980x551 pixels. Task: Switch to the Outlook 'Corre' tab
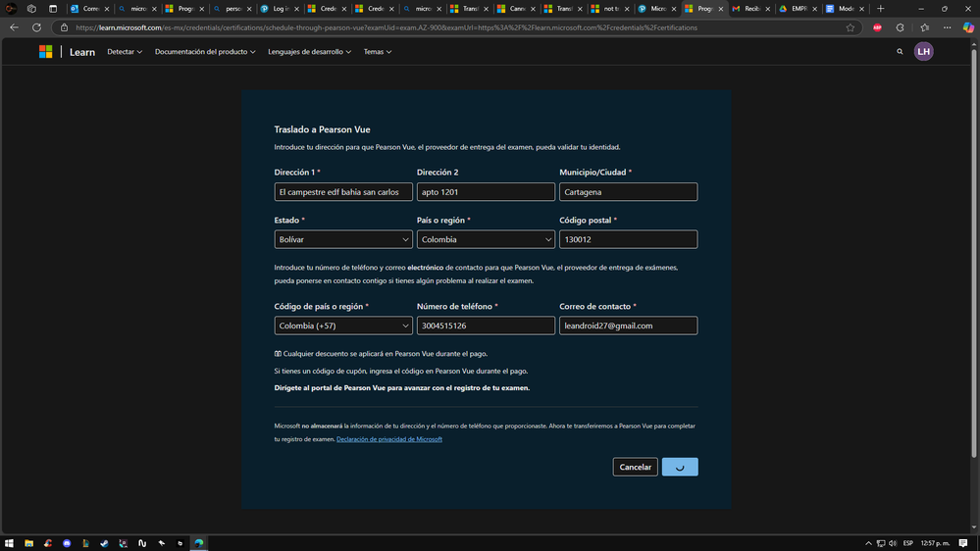coord(90,9)
